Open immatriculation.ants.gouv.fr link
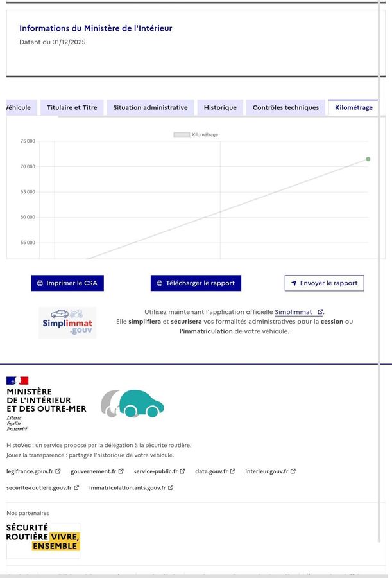 [127, 488]
